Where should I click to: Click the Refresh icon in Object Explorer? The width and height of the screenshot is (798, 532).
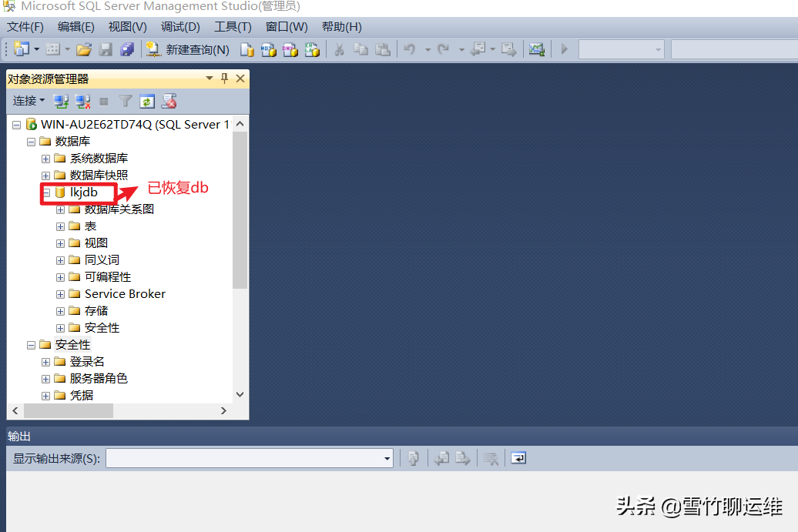[146, 102]
